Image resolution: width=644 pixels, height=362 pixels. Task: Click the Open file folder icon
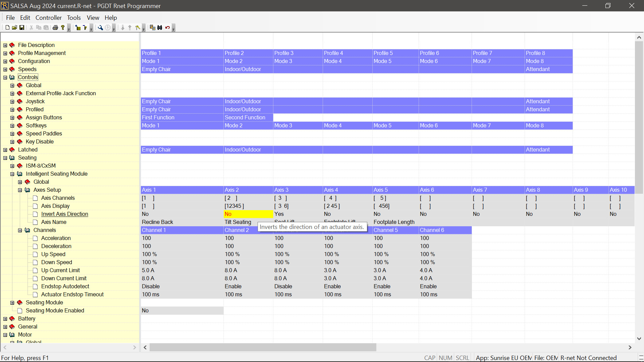14,27
